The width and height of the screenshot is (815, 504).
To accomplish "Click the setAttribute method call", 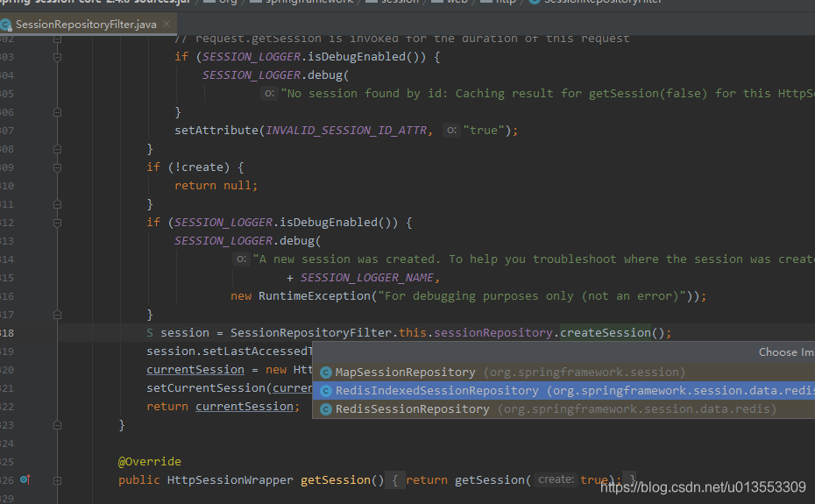I will pyautogui.click(x=216, y=131).
